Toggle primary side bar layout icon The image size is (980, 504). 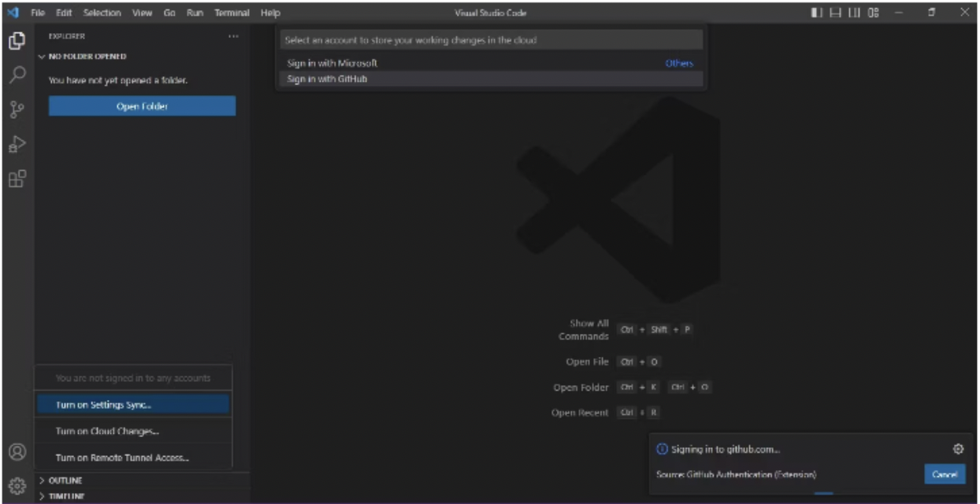pos(817,13)
